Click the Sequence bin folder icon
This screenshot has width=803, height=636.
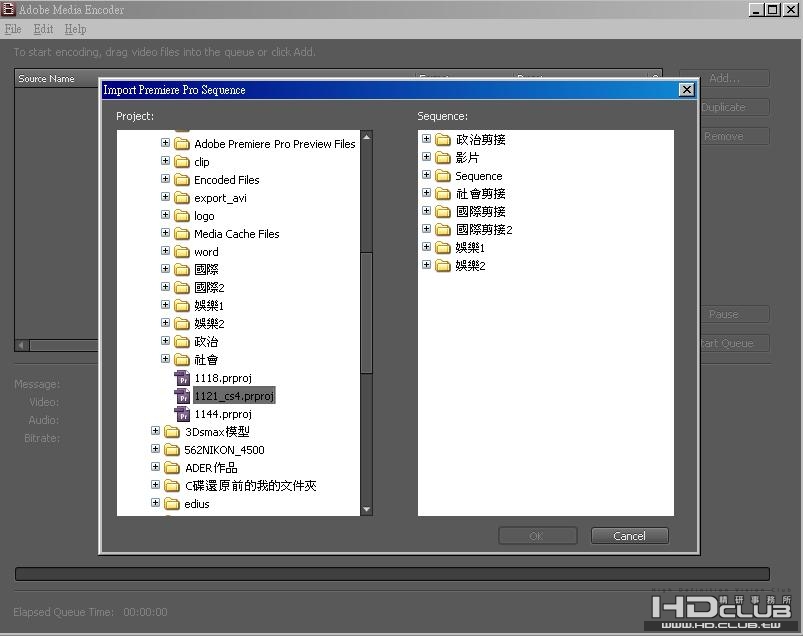(x=443, y=176)
